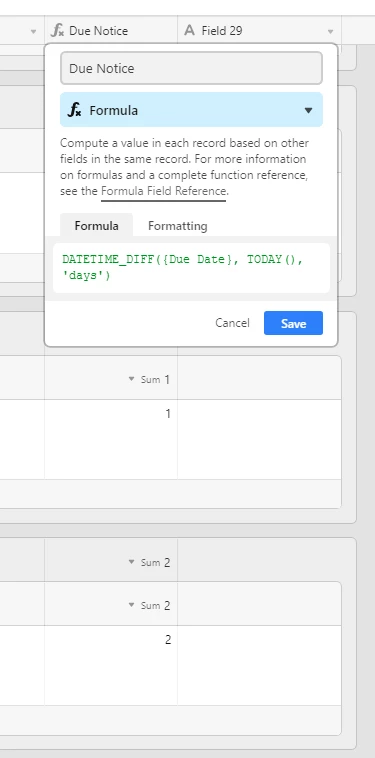This screenshot has height=758, width=375.
Task: Select the cell showing value 1
Action: tap(111, 439)
